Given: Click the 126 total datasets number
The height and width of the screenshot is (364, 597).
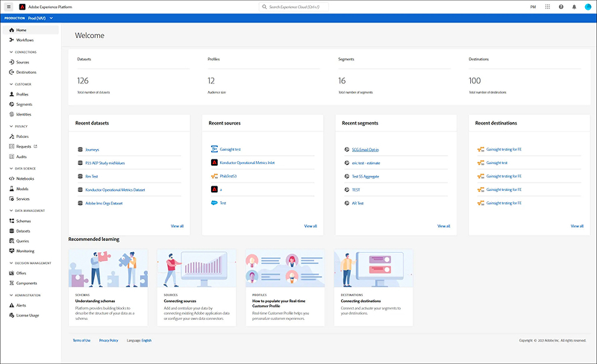Looking at the screenshot, I should (83, 81).
